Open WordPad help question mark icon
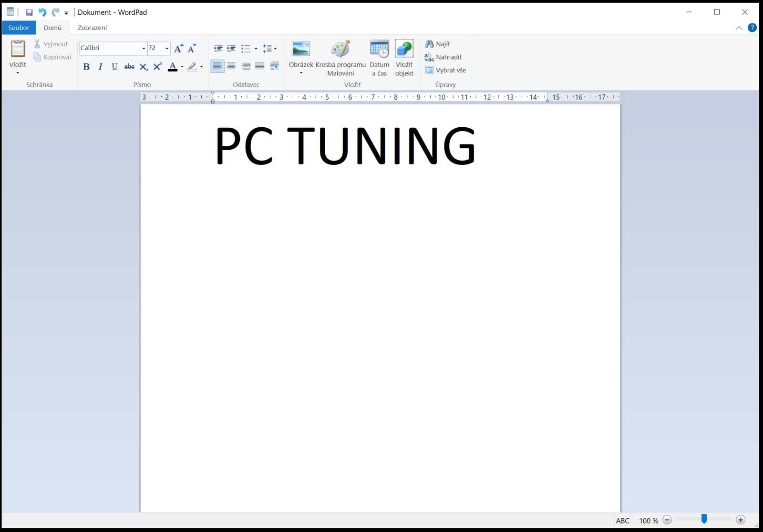The width and height of the screenshot is (763, 532). pyautogui.click(x=752, y=28)
